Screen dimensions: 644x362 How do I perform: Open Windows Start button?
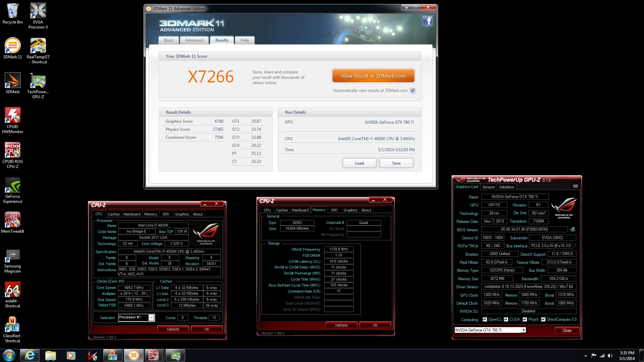tap(9, 355)
